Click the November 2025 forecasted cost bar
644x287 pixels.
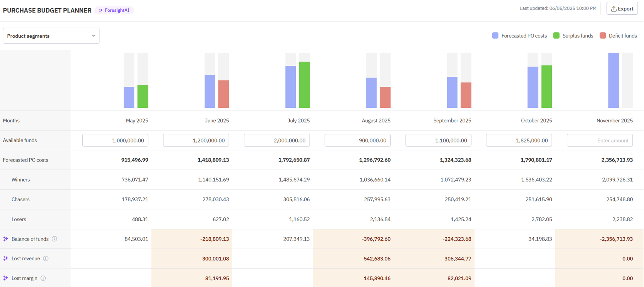(x=613, y=80)
